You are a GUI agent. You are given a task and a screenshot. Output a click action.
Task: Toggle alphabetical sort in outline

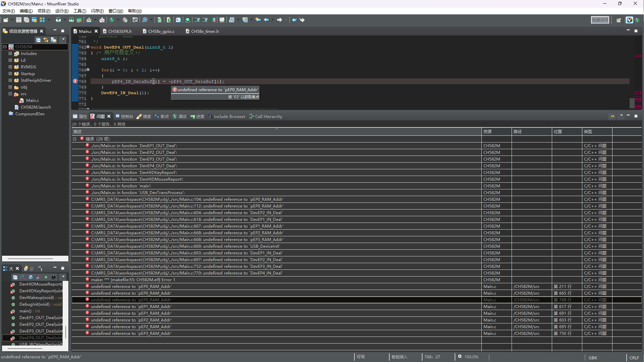(x=23, y=277)
